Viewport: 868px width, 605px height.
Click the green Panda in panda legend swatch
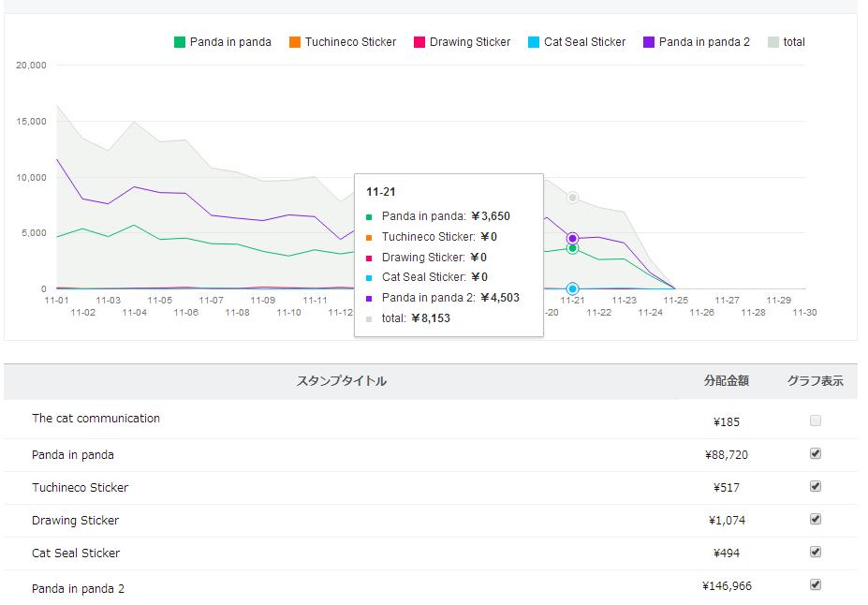(x=180, y=42)
